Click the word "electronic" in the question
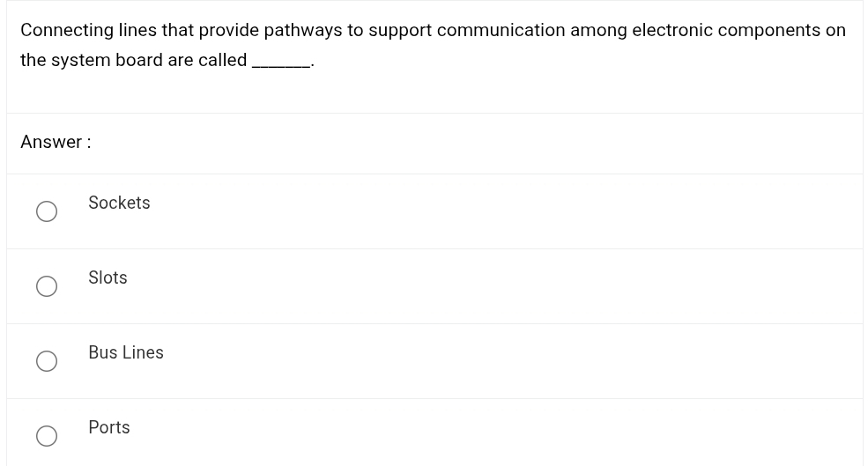Viewport: 868px width, 466px height. (x=672, y=30)
